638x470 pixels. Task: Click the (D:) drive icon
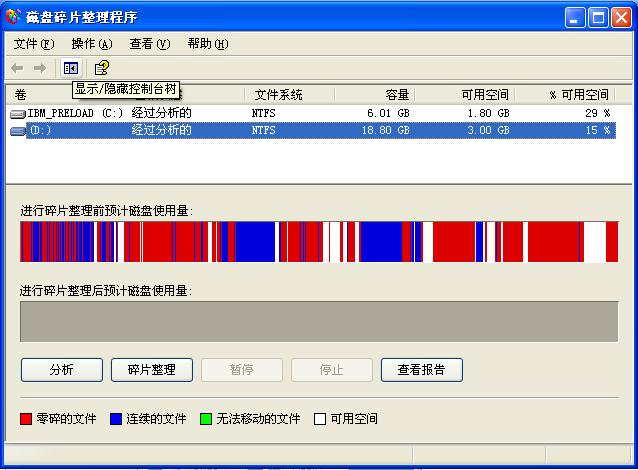pos(18,131)
